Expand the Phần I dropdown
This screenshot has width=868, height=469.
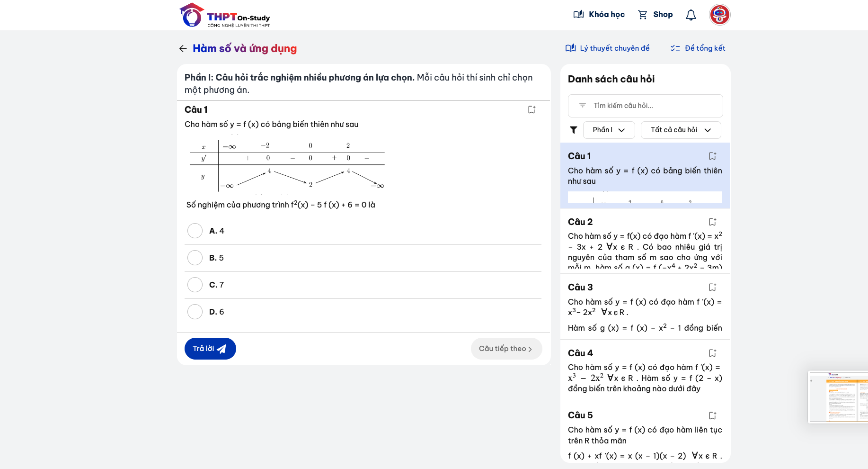point(609,130)
